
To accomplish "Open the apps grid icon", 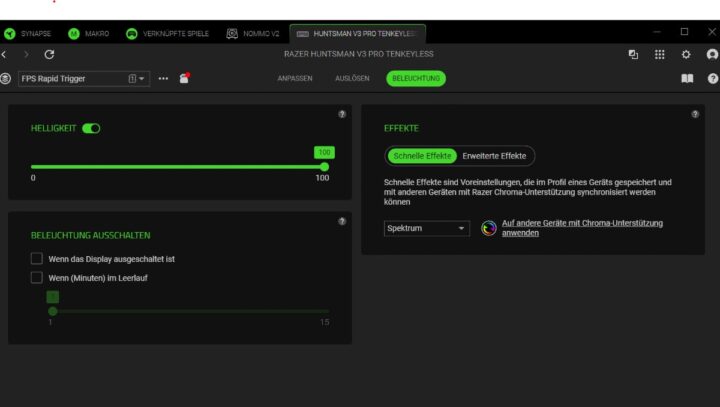I will pos(660,54).
